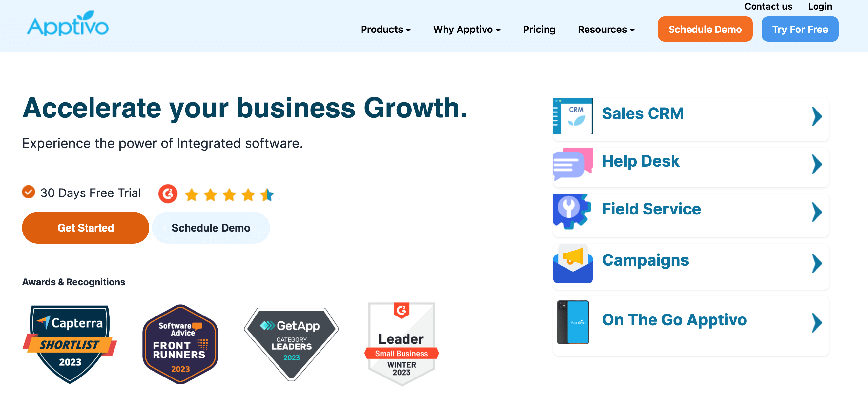Click the Sales CRM chevron arrow
868x408 pixels.
pyautogui.click(x=817, y=116)
